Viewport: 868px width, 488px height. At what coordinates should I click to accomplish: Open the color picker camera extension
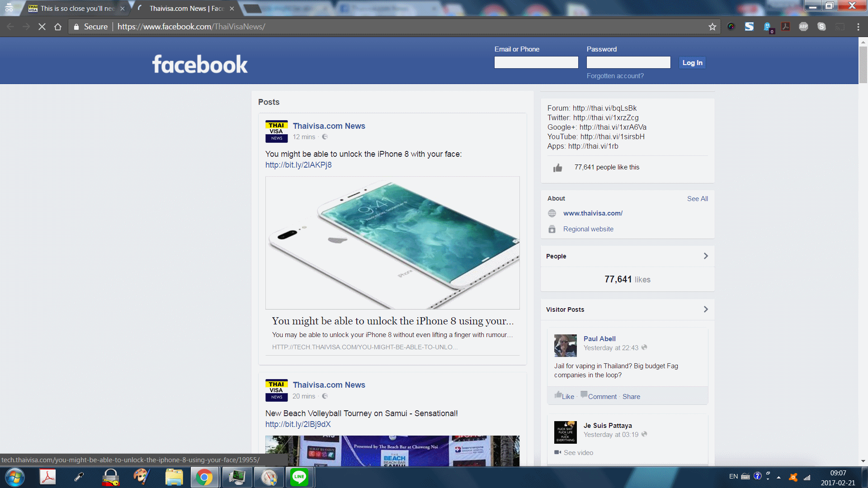[731, 27]
